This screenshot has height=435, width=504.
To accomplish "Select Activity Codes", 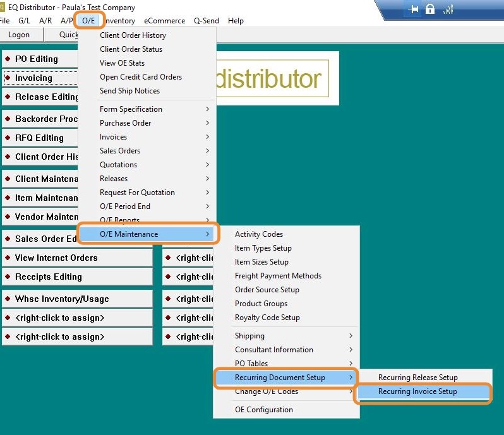I will coord(286,234).
